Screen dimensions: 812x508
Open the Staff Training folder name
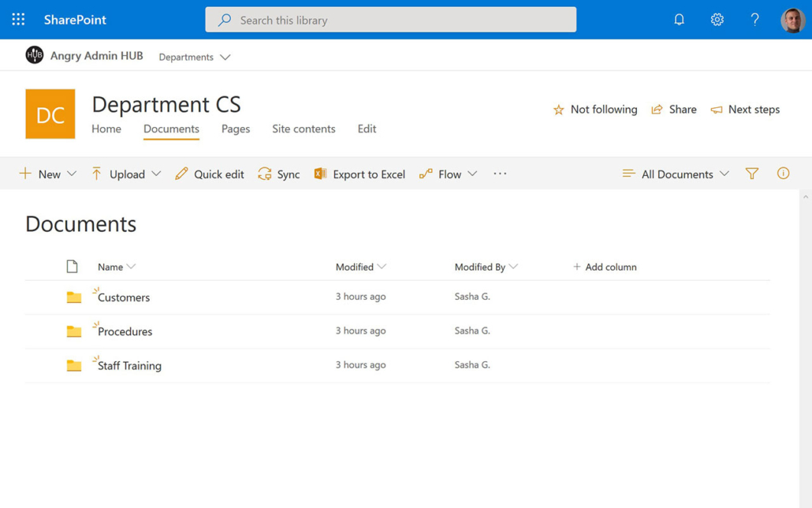(x=129, y=366)
